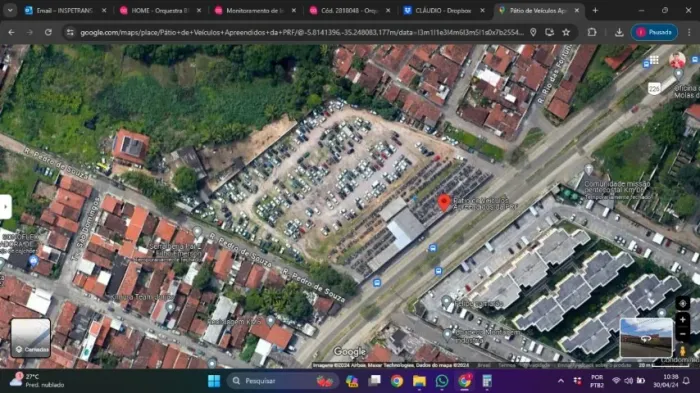Click the Google Maps URL address field

302,32
